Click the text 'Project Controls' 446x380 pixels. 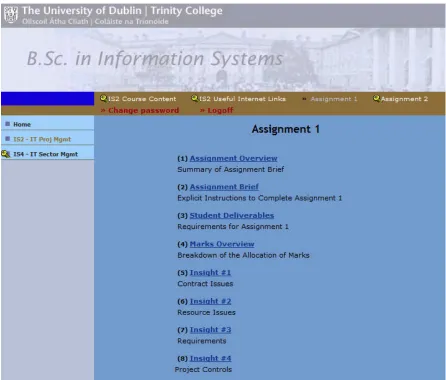203,369
